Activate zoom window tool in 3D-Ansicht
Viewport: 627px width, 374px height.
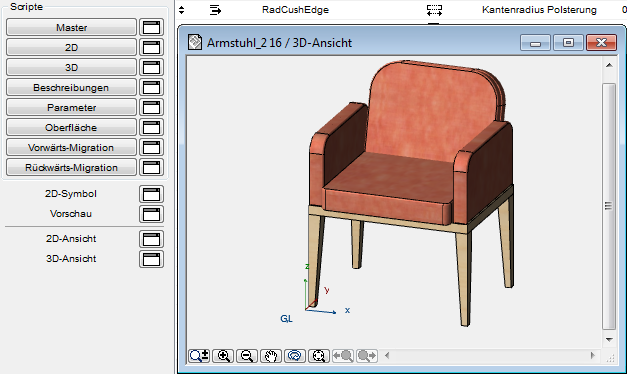[x=199, y=356]
